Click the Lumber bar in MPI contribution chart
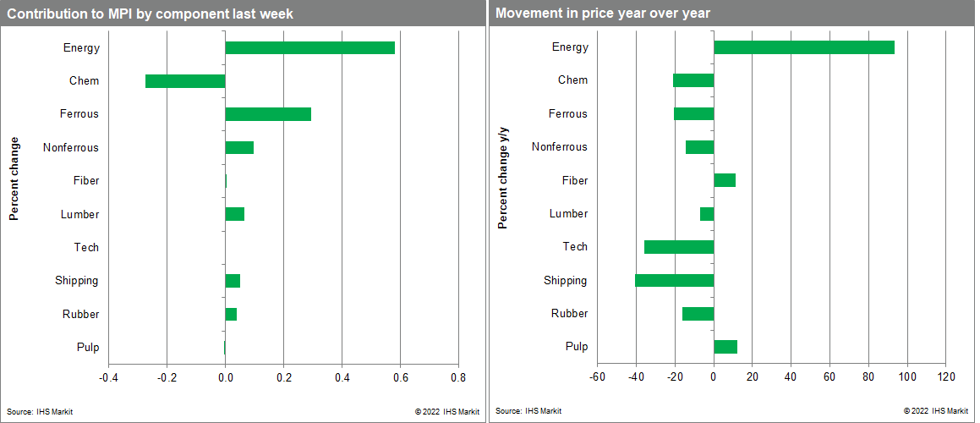 click(x=234, y=214)
